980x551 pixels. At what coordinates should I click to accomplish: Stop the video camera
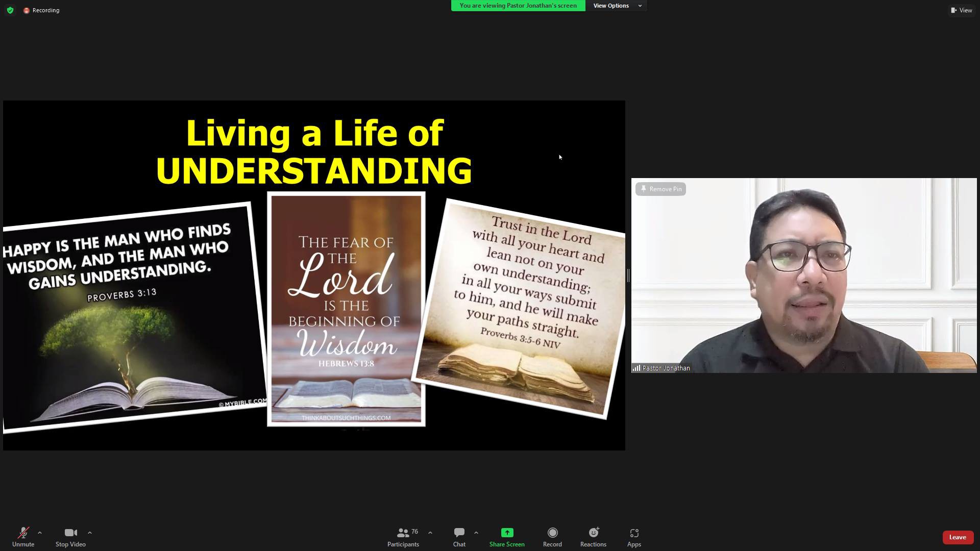coord(70,537)
